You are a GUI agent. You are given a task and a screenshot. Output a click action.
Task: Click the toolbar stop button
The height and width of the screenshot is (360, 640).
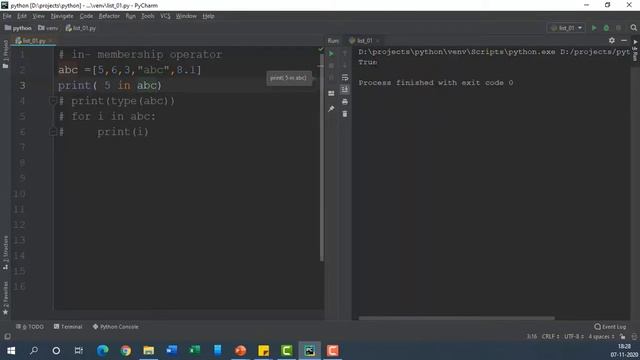618,28
